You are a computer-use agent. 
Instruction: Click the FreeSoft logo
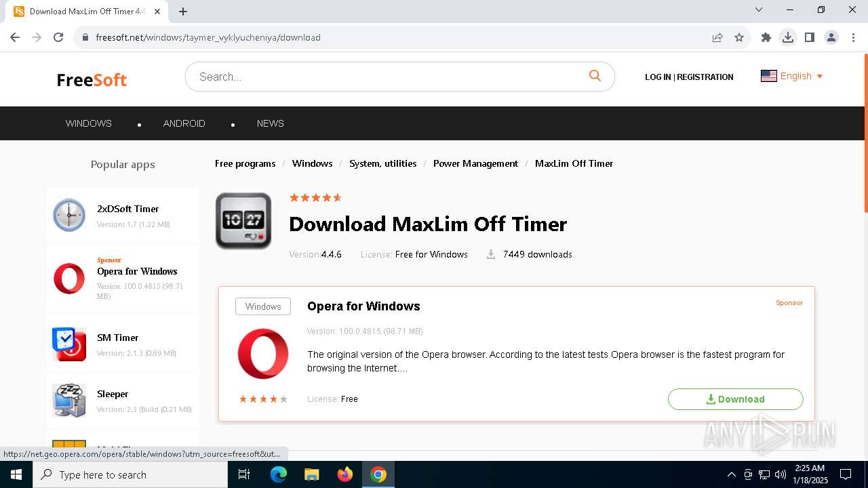92,80
